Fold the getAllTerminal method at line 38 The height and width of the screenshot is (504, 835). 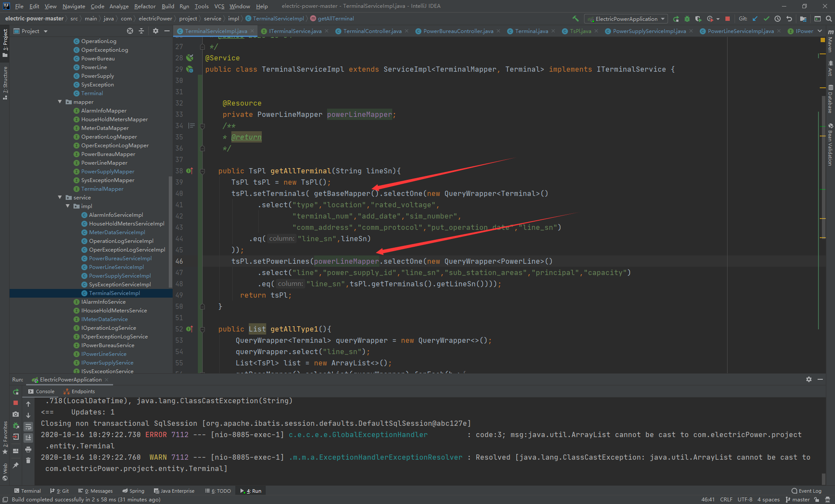pos(202,171)
